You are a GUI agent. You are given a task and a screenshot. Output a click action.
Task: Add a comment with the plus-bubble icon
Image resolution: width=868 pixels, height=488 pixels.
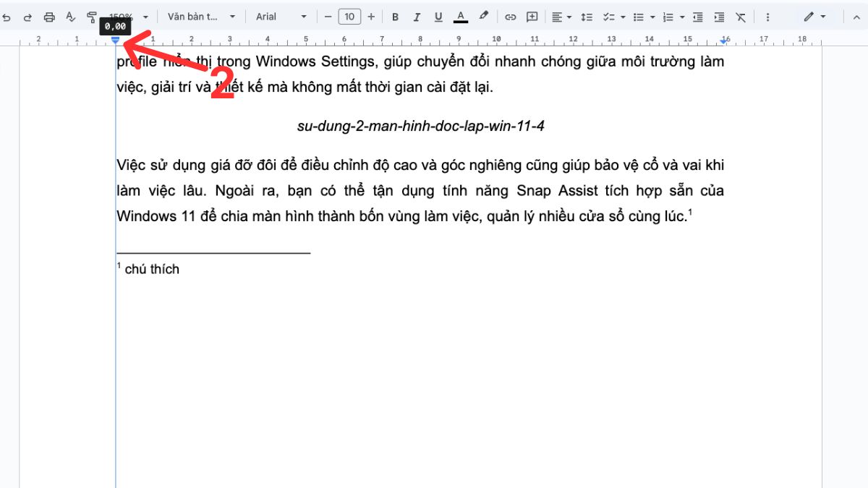(x=532, y=17)
